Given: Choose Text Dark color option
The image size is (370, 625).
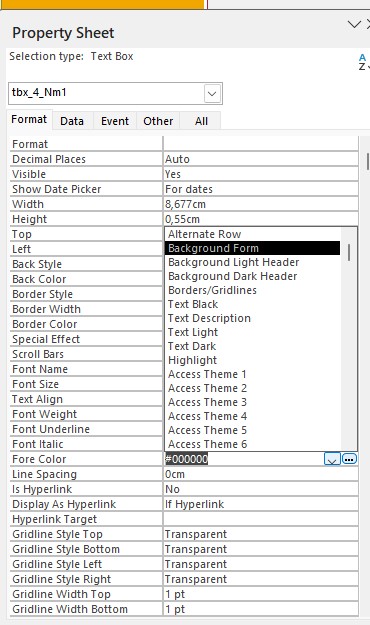Looking at the screenshot, I should click(252, 346).
